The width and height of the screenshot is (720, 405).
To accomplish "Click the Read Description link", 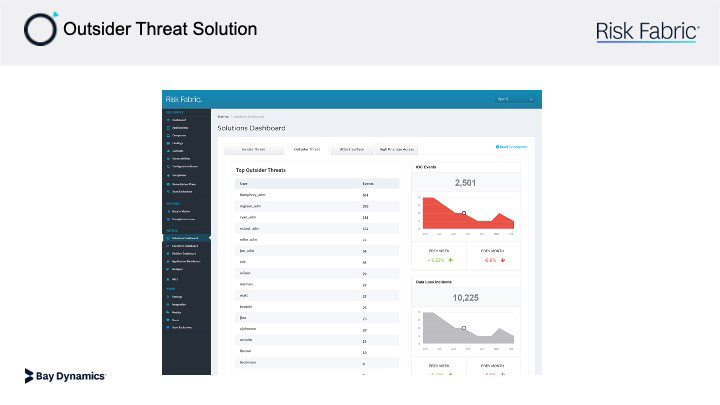I will (513, 147).
